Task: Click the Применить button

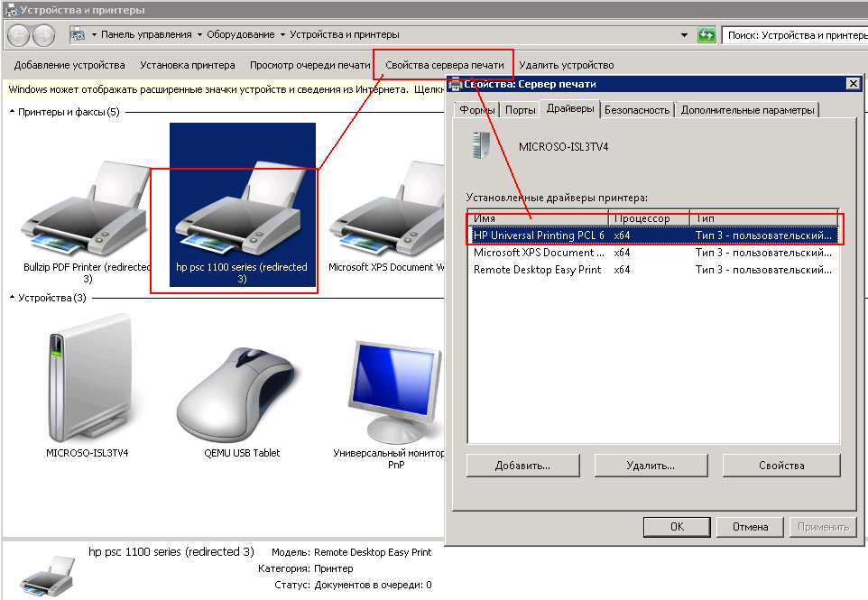Action: (823, 527)
